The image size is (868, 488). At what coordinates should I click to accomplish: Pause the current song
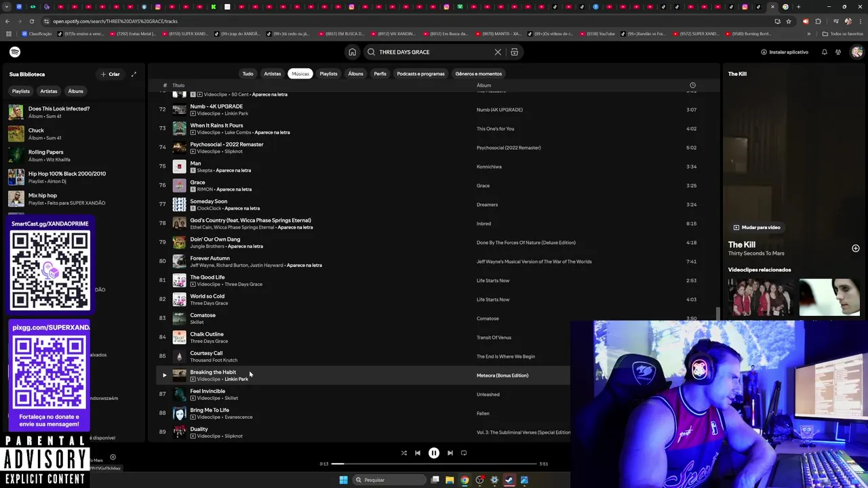(x=434, y=453)
